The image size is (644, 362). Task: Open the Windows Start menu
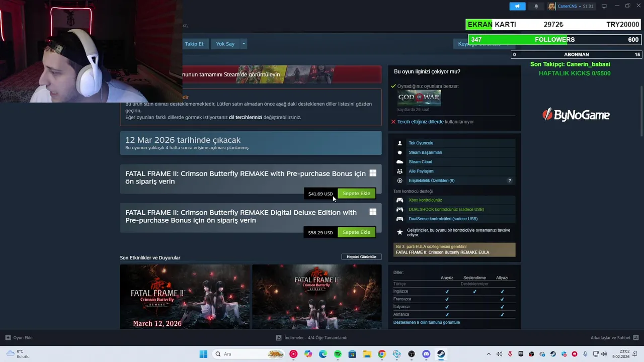pos(203,354)
